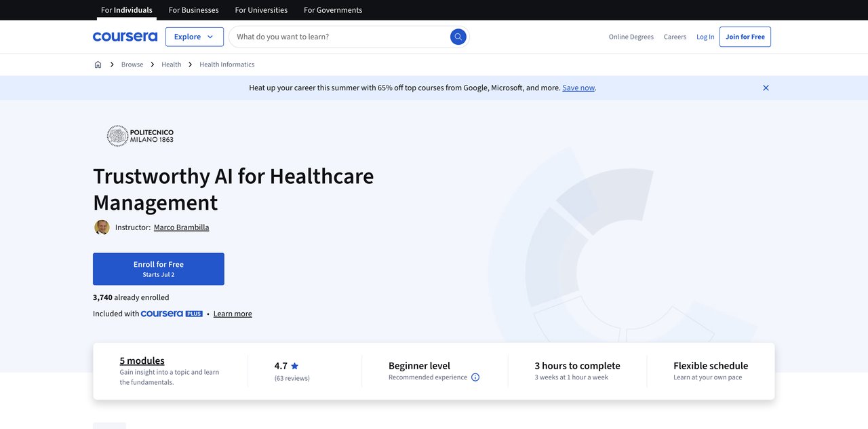Click the Enroll for Free button

point(159,269)
